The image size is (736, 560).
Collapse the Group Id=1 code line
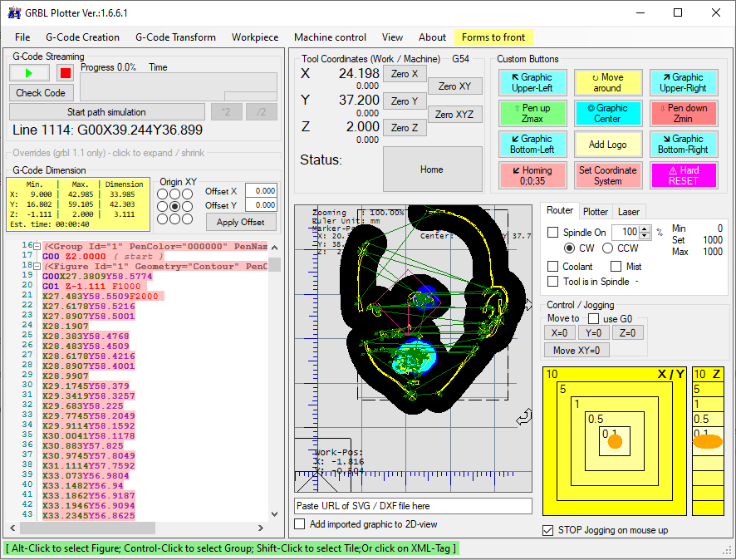pos(37,247)
